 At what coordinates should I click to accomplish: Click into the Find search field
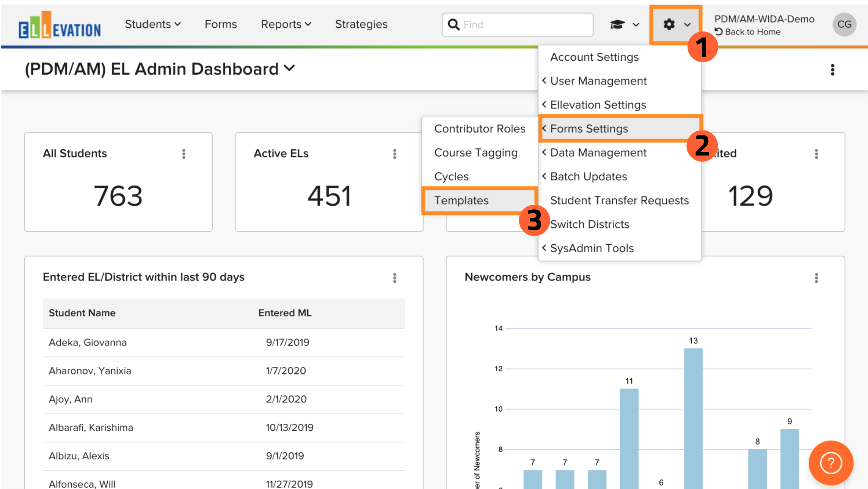click(518, 25)
